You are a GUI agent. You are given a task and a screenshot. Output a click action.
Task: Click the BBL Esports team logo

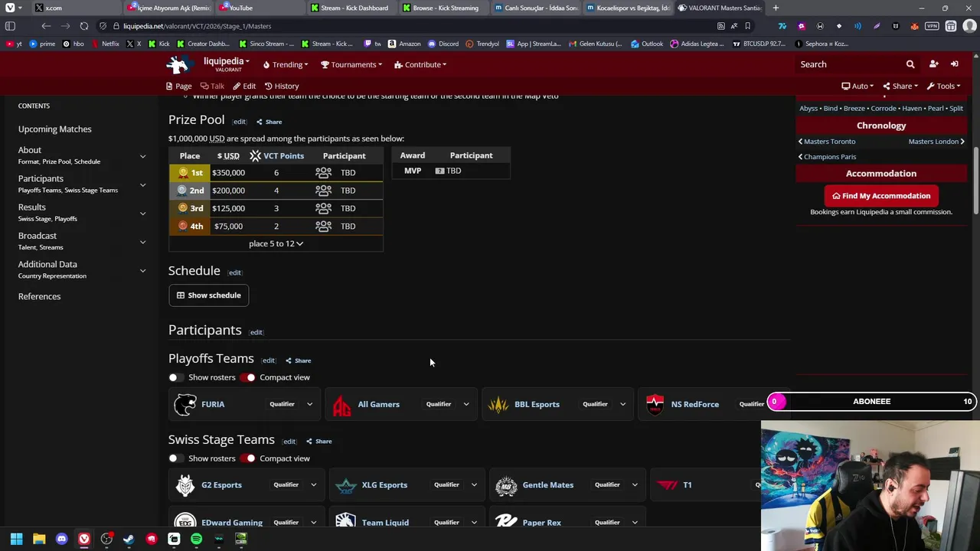498,404
